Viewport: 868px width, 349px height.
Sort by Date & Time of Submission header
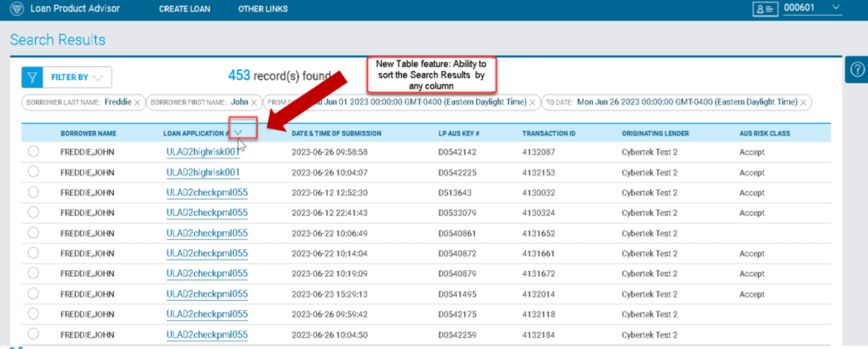pyautogui.click(x=336, y=134)
